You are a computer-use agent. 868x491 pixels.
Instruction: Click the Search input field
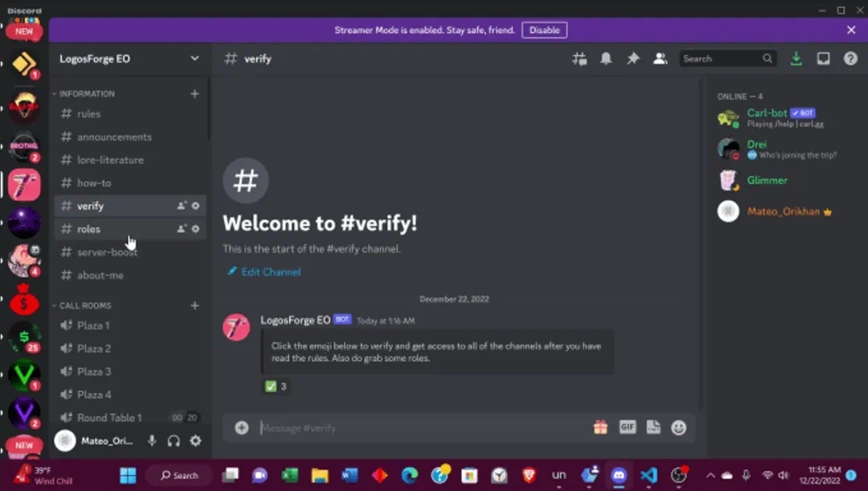click(x=727, y=59)
